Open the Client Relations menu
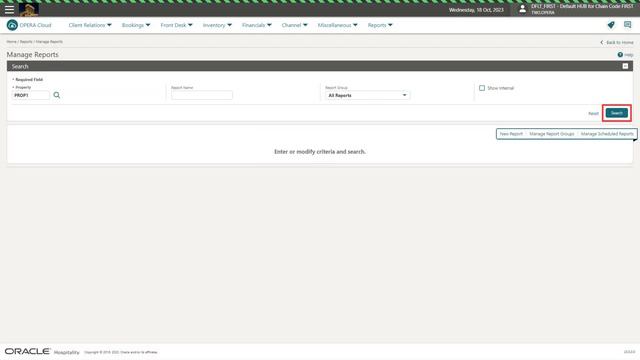The width and height of the screenshot is (640, 360). tap(90, 25)
